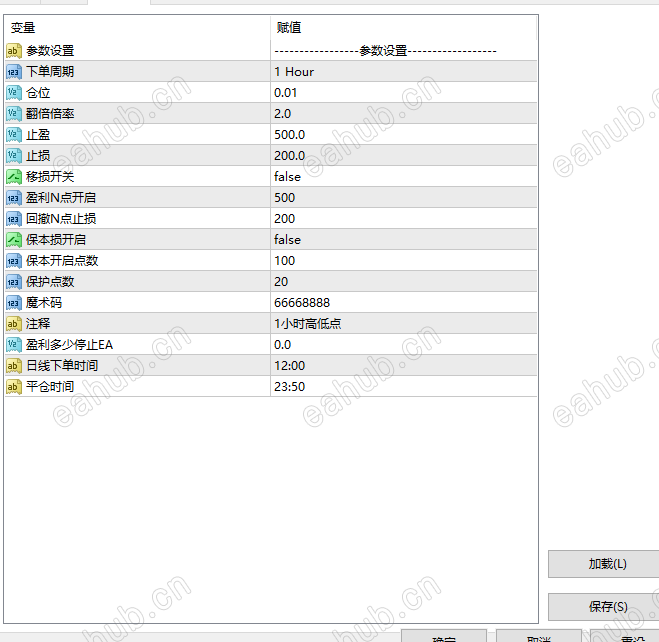
Task: Select the 保本开启点数 variable name
Action: [62, 260]
